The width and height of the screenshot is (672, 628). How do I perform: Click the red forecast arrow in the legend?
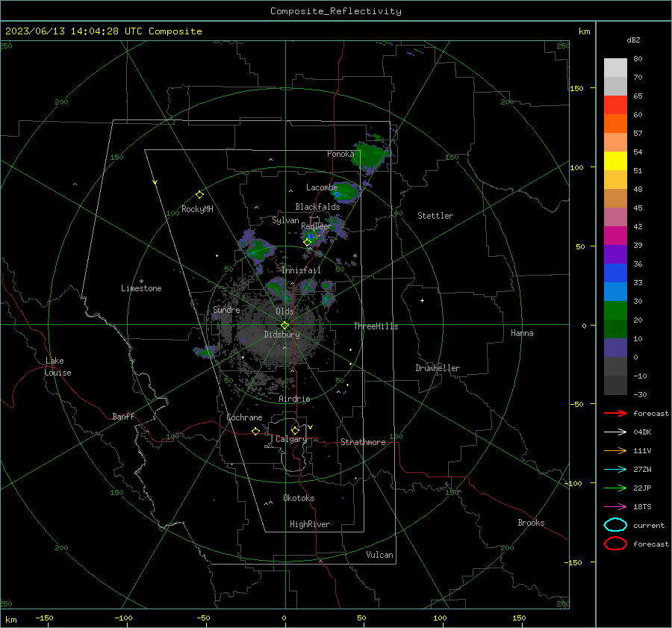pos(615,413)
